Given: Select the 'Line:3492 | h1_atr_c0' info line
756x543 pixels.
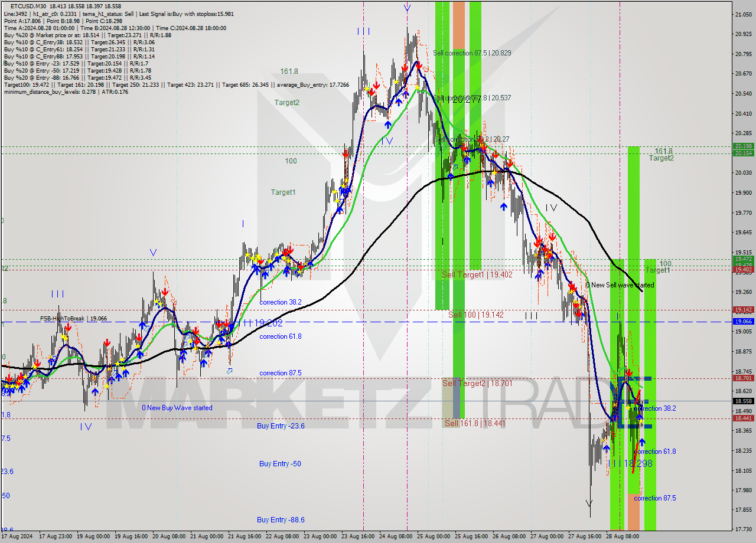Looking at the screenshot, I should click(119, 13).
